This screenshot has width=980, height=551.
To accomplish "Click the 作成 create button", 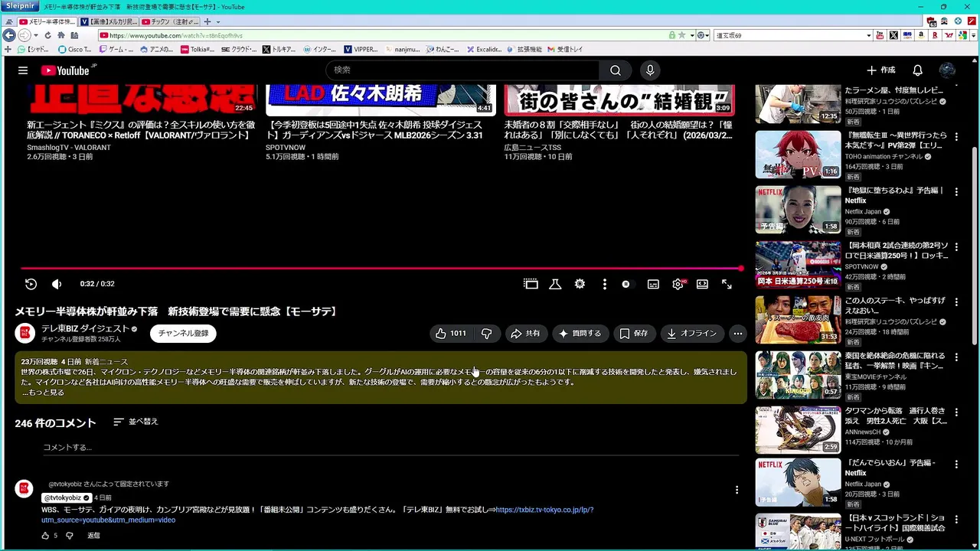I will coord(880,70).
